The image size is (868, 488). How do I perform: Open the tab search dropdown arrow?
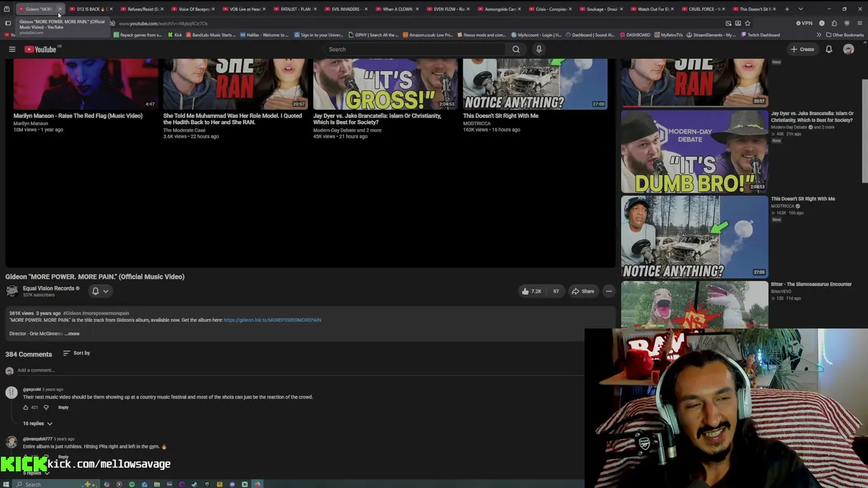801,9
